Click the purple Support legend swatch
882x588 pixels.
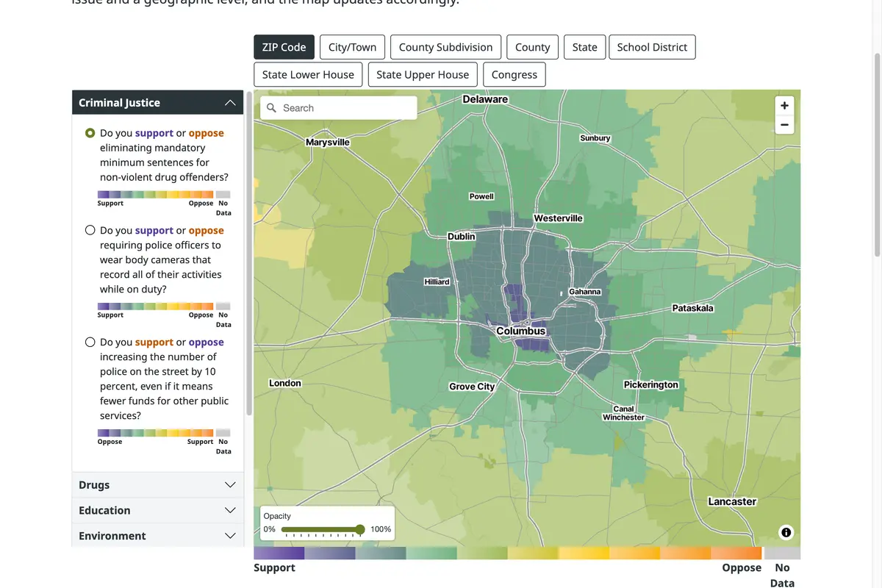click(x=279, y=553)
